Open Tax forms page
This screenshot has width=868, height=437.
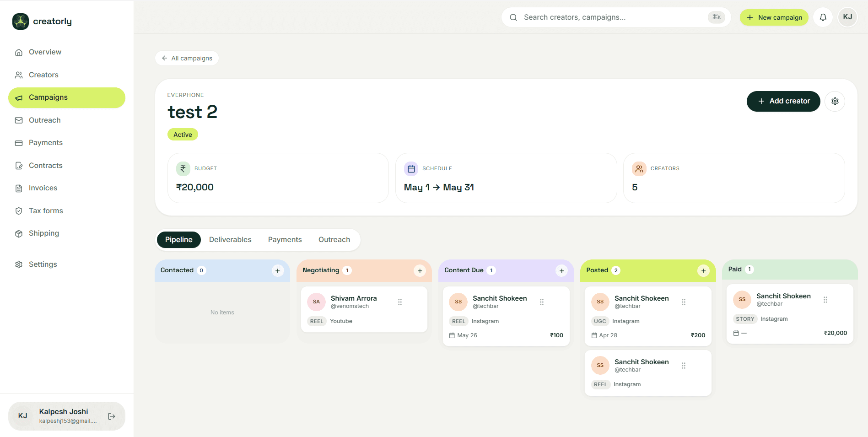pyautogui.click(x=67, y=211)
